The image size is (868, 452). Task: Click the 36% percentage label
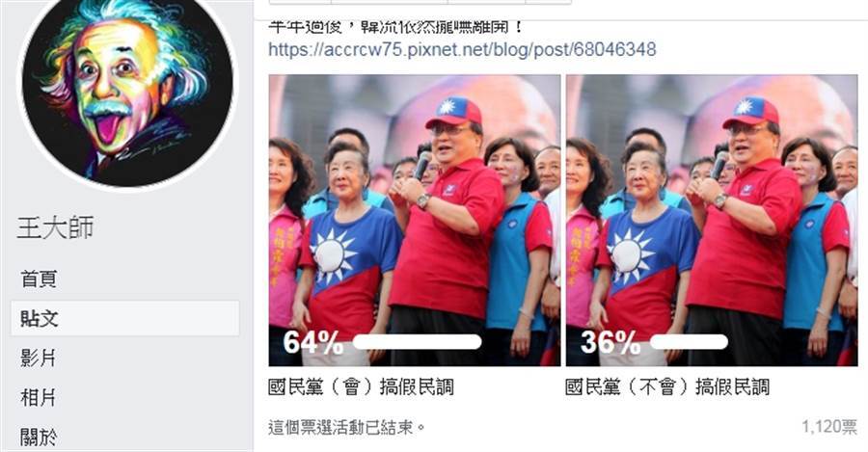(610, 342)
